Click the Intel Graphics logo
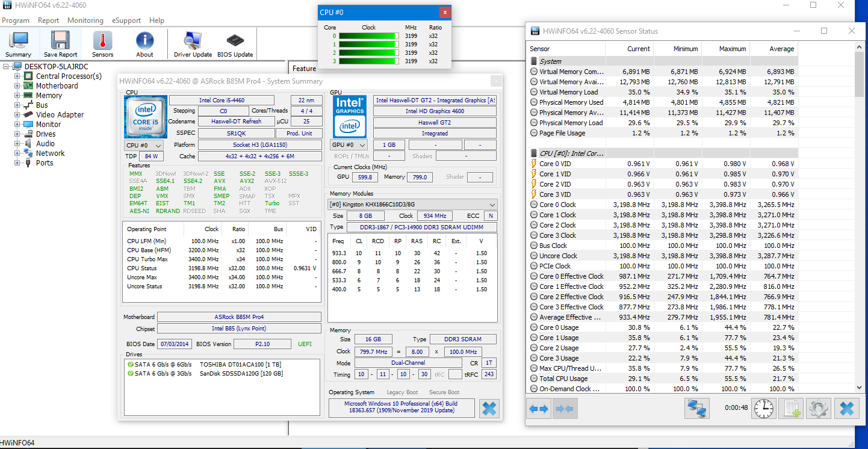This screenshot has height=449, width=868. click(350, 116)
